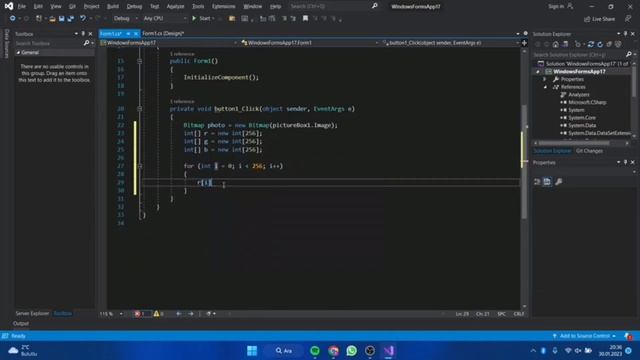This screenshot has height=360, width=640.
Task: Click the yellow warning count indicator
Action: [159, 314]
